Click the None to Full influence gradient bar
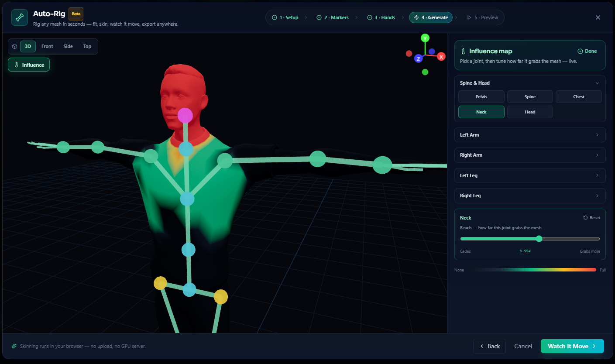Screen dimensions: 615x364 532,270
